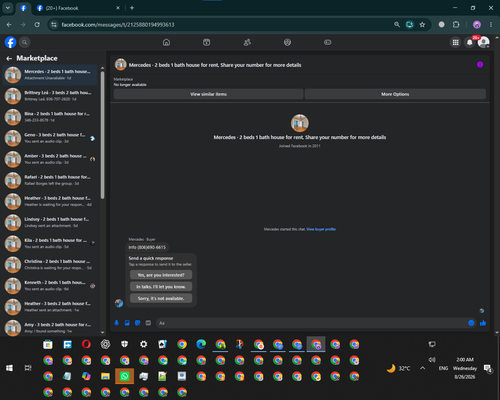The image size is (500, 400).
Task: Send "Sorry, it's not available." response
Action: [161, 298]
